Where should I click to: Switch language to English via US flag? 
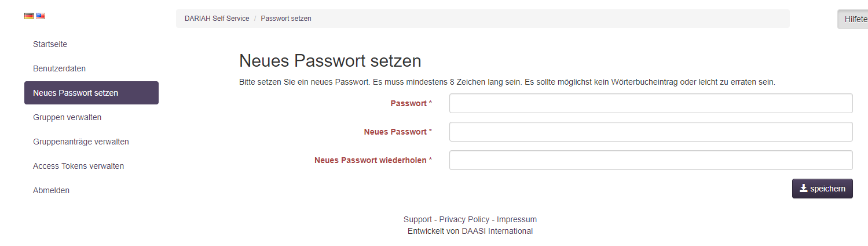click(41, 16)
